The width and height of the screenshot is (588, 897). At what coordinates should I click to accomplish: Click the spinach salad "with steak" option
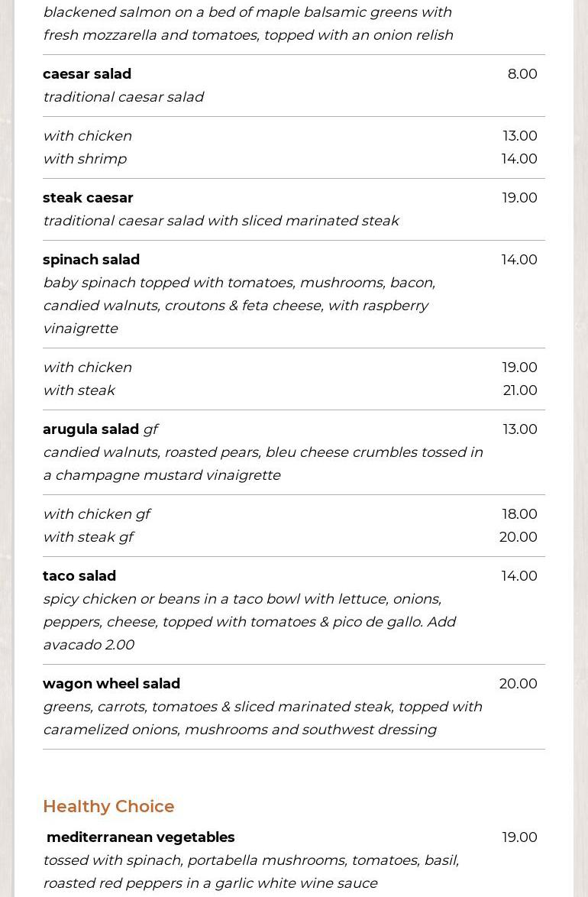[x=79, y=390]
